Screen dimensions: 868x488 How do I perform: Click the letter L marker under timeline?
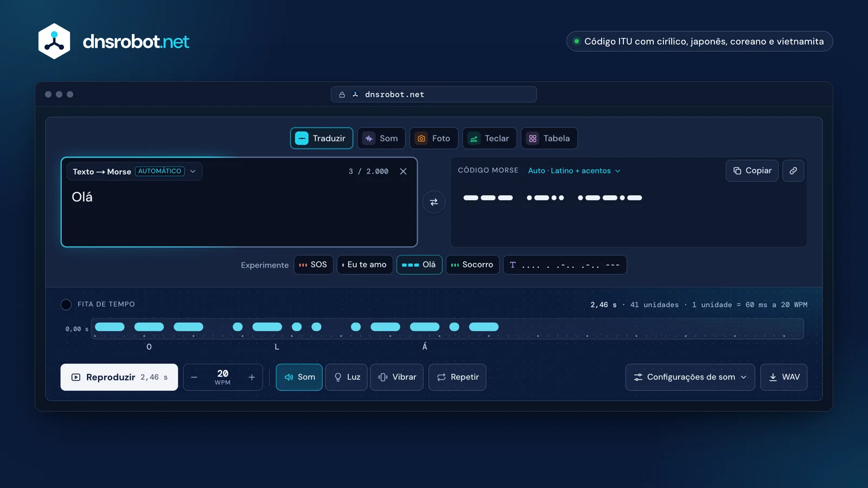point(277,347)
